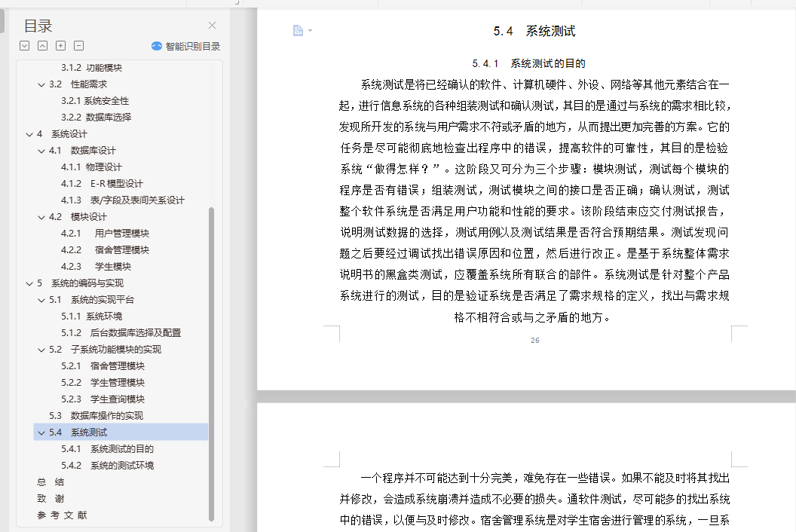This screenshot has width=796, height=532.
Task: Click the plus icon to raise heading level
Action: click(60, 46)
